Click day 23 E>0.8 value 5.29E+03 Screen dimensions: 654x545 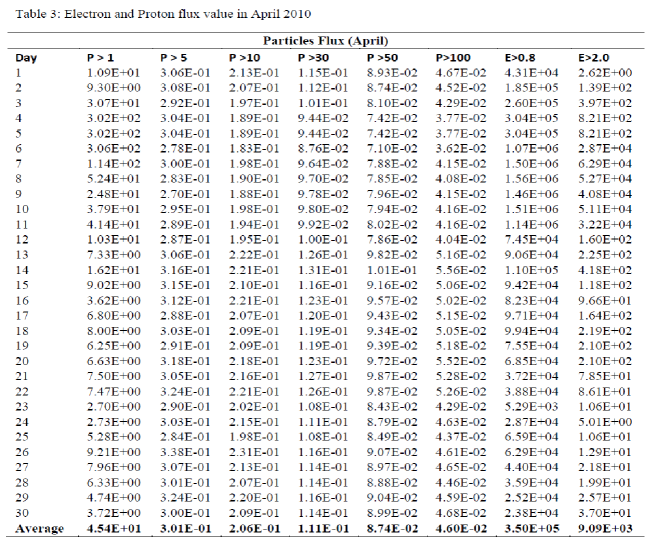click(x=531, y=407)
